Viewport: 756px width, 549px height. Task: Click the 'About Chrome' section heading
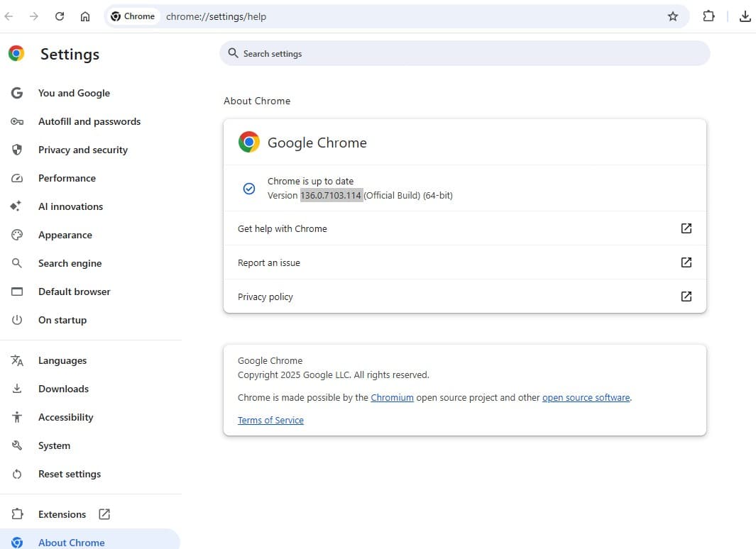point(257,101)
